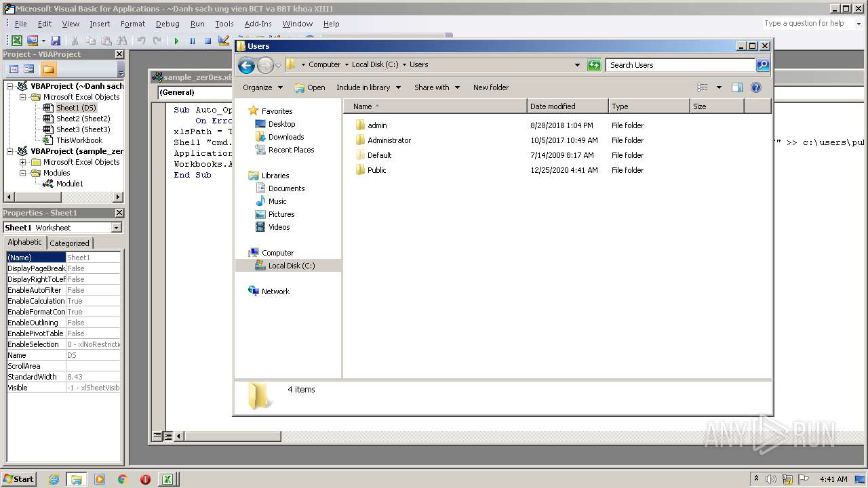The image size is (868, 488).
Task: Open the Add-Ins menu
Action: (258, 24)
